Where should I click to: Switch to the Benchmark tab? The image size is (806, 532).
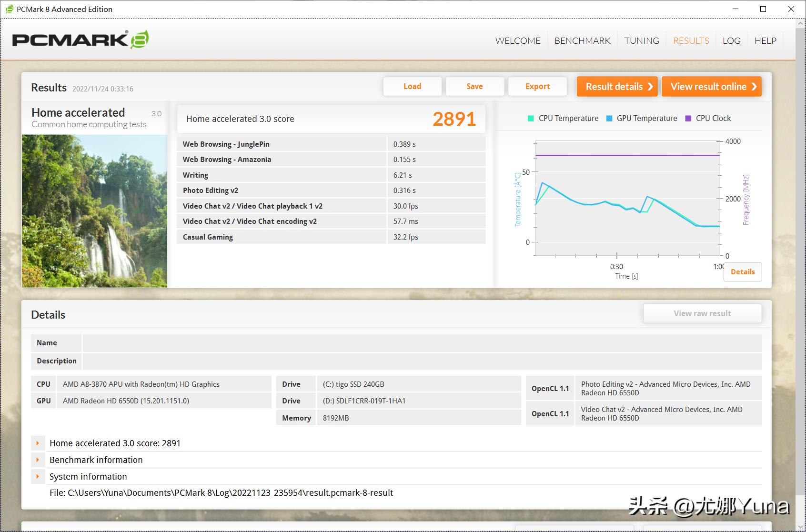click(x=582, y=41)
